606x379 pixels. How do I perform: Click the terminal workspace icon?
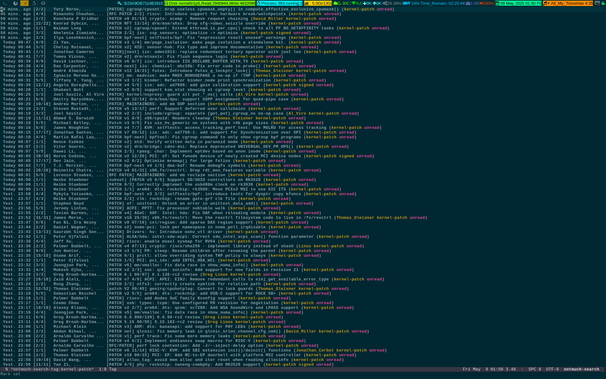point(5,3)
